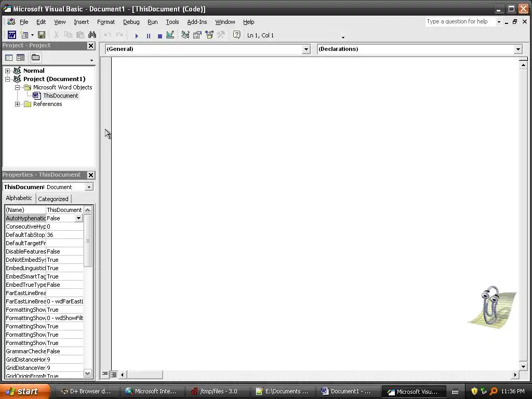Screen dimensions: 532x399
Task: Click the View Microsoft Word toolbar icon
Action: pos(12,35)
